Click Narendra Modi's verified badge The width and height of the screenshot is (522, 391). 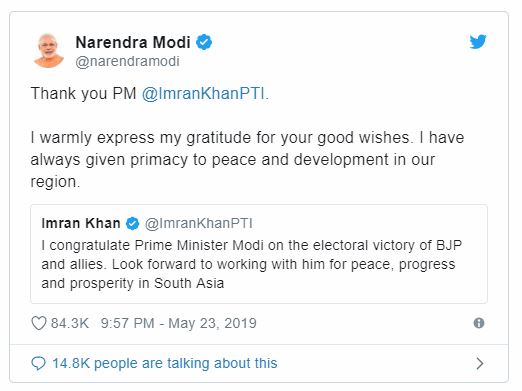(204, 42)
